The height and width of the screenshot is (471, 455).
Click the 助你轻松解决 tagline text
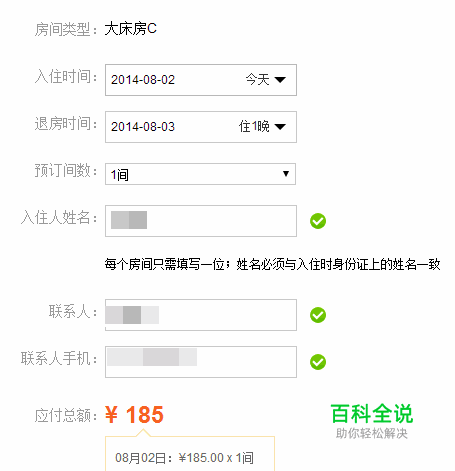(372, 434)
